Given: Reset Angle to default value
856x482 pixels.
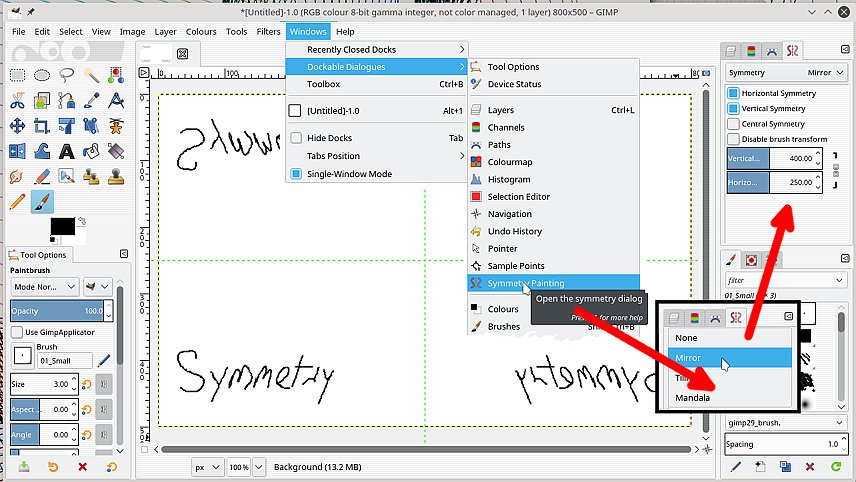Looking at the screenshot, I should (86, 435).
